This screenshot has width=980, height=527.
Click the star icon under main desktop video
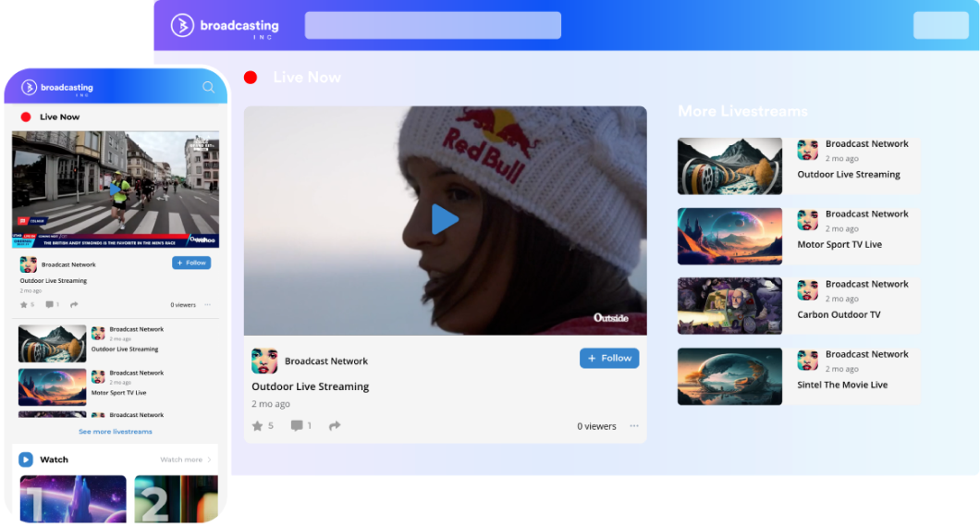pyautogui.click(x=257, y=425)
